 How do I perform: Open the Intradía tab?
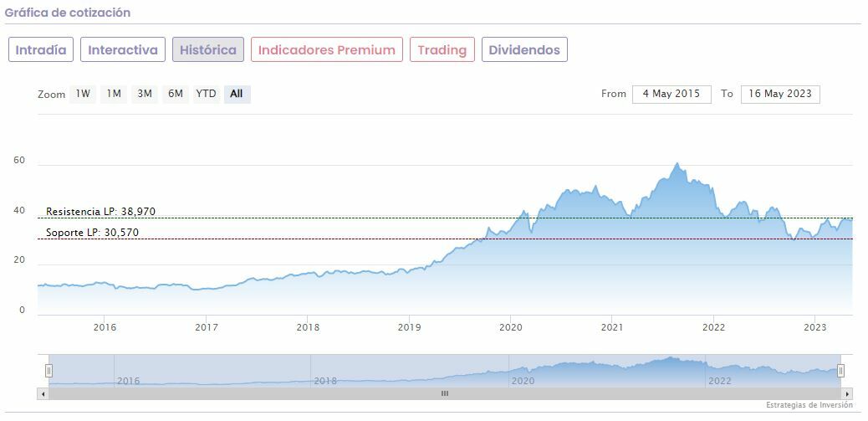41,49
